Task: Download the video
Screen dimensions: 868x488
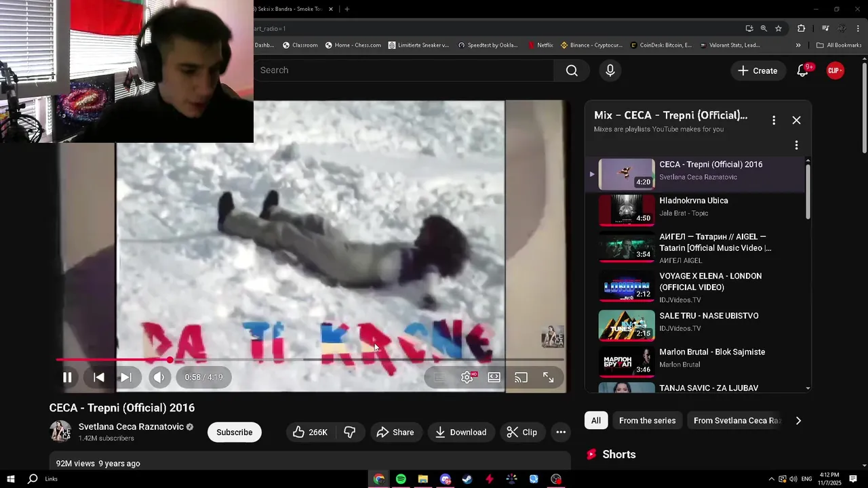Action: pyautogui.click(x=461, y=432)
